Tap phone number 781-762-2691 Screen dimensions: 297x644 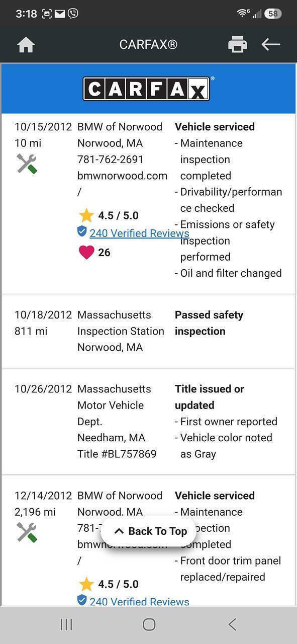[111, 159]
